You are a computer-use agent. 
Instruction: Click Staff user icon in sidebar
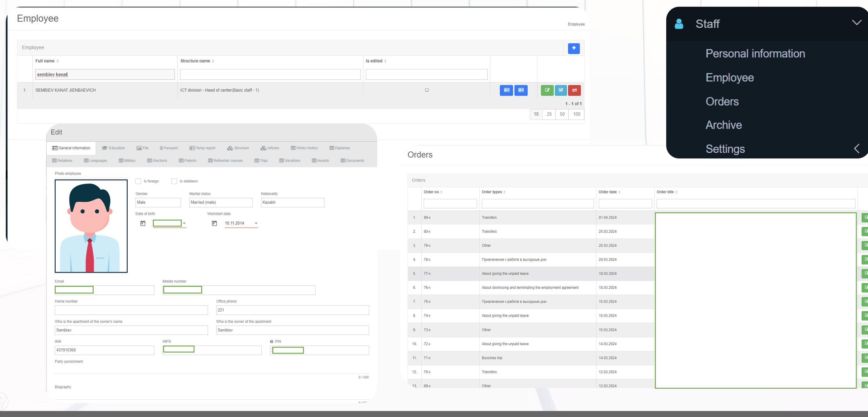pos(679,24)
